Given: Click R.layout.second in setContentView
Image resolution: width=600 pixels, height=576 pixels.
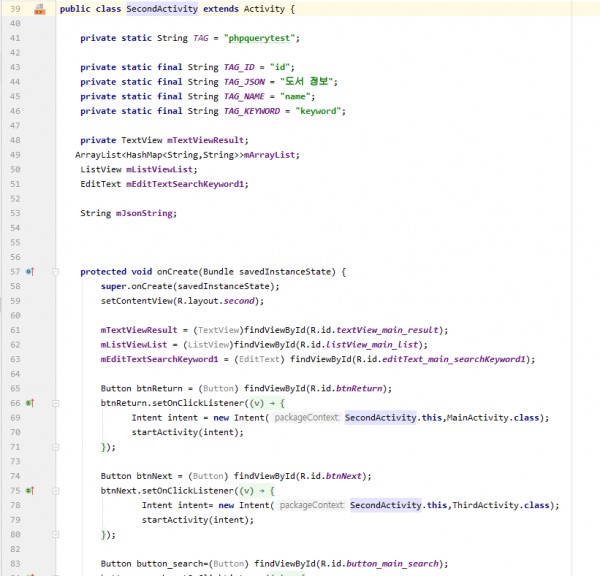Looking at the screenshot, I should pyautogui.click(x=216, y=301).
